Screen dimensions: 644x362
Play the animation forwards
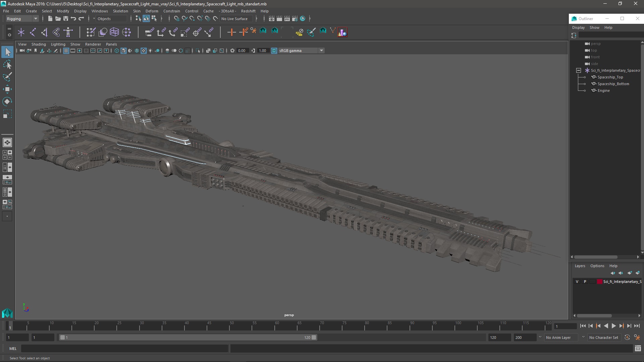613,326
